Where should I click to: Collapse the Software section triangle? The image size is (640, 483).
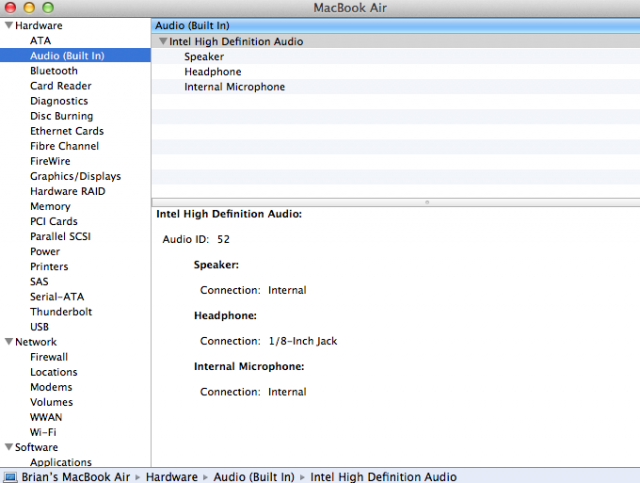pyautogui.click(x=9, y=447)
